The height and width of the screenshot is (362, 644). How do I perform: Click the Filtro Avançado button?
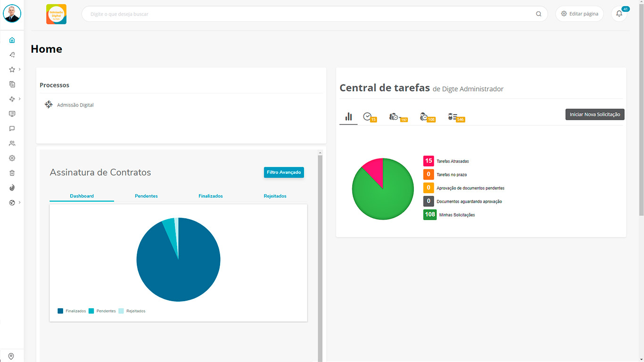coord(284,173)
